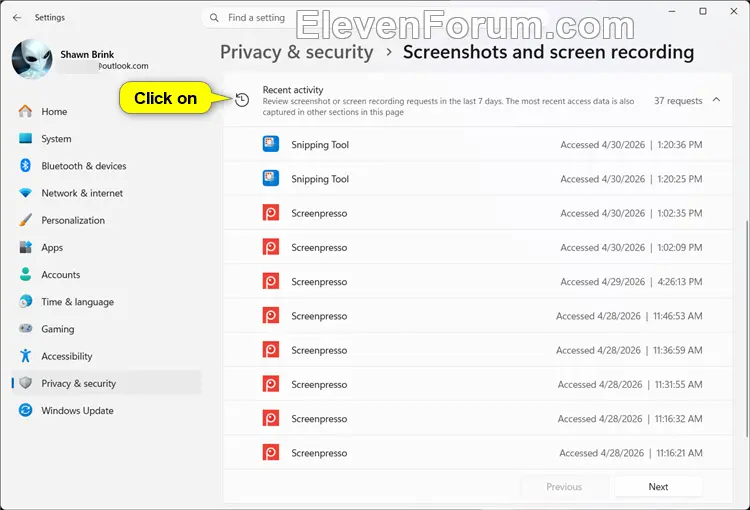Click Snipping Tool name in 1:20:25 PM row

point(320,179)
